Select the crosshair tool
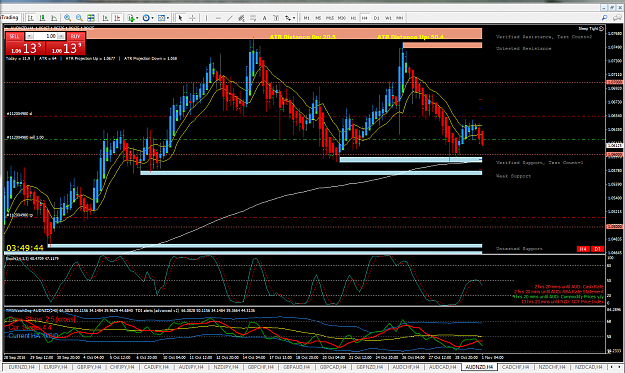625x373 pixels. [x=192, y=18]
